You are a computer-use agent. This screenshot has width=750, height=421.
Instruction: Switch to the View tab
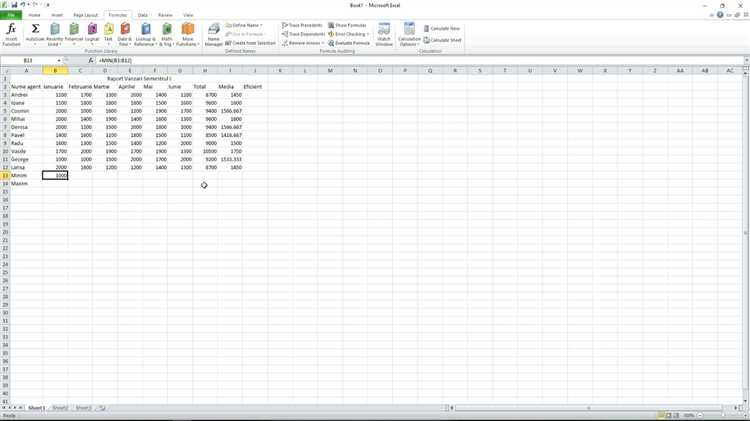click(x=188, y=15)
